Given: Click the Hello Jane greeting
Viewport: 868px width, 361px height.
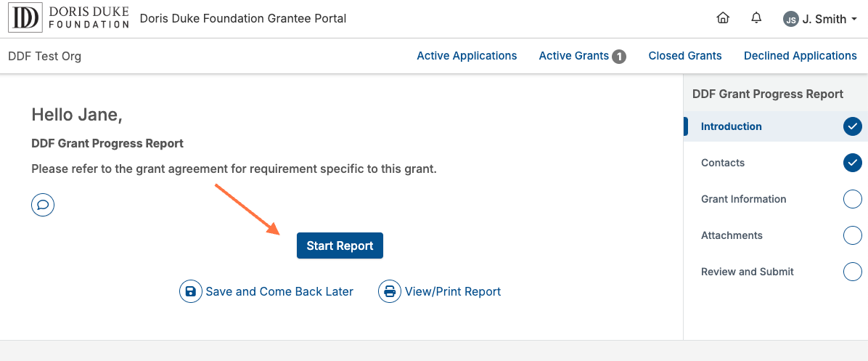Looking at the screenshot, I should pyautogui.click(x=77, y=115).
